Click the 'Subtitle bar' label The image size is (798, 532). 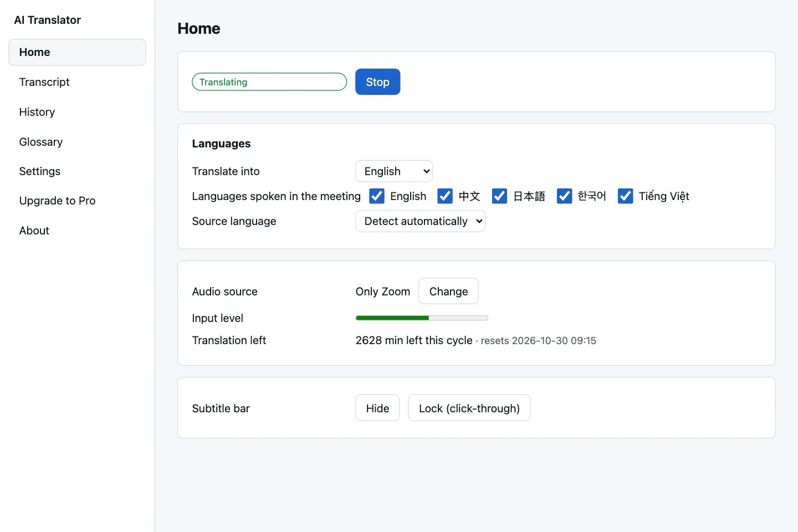click(x=221, y=408)
